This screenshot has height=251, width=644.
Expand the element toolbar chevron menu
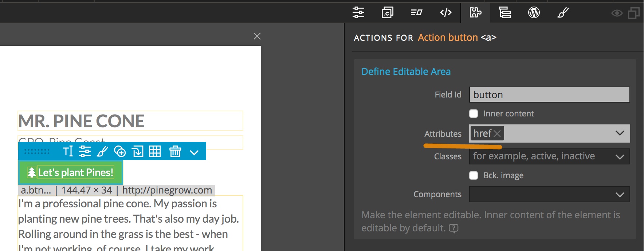click(x=195, y=152)
